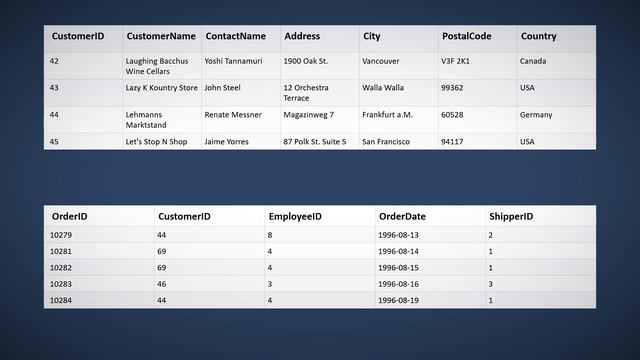
Task: Click ID 44 in the Lehmanns Marktstand row
Action: [54, 115]
